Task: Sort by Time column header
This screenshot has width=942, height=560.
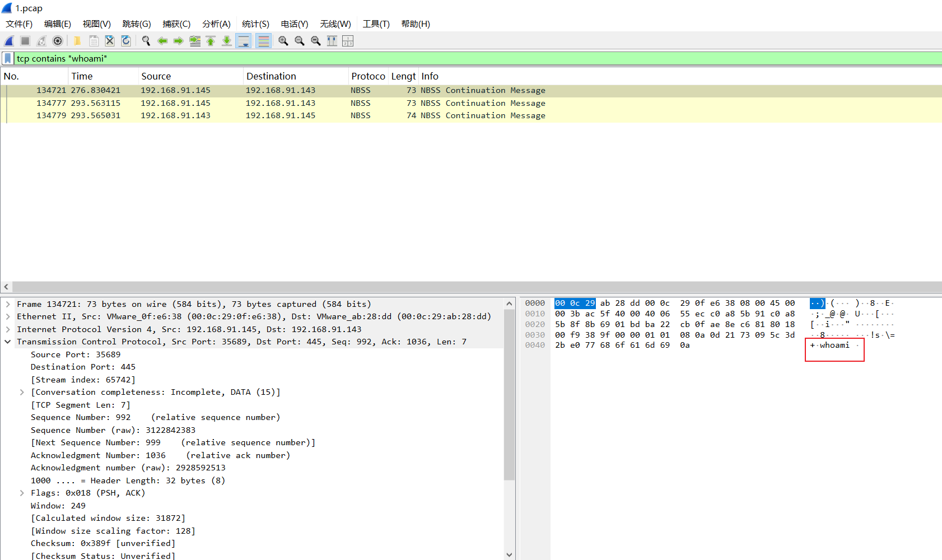Action: tap(103, 76)
